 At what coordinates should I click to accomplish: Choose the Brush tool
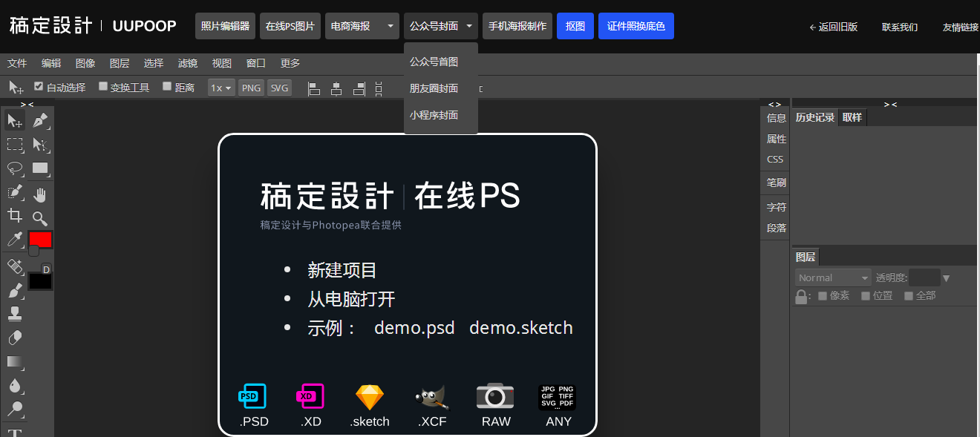click(15, 290)
